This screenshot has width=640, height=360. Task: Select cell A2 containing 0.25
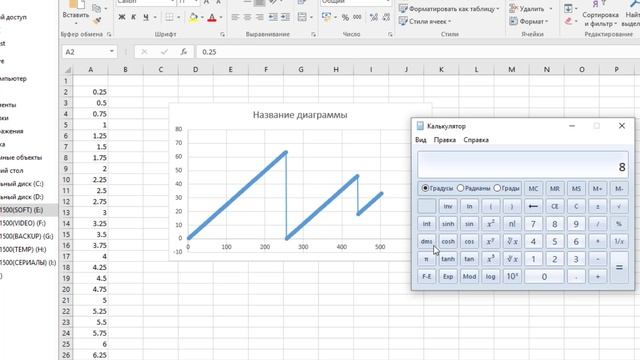point(91,92)
